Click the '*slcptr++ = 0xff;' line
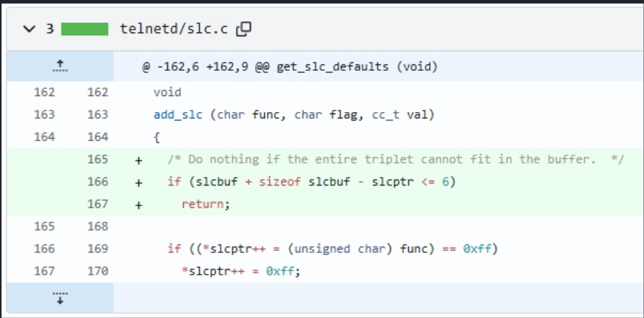This screenshot has height=318, width=644. point(241,271)
